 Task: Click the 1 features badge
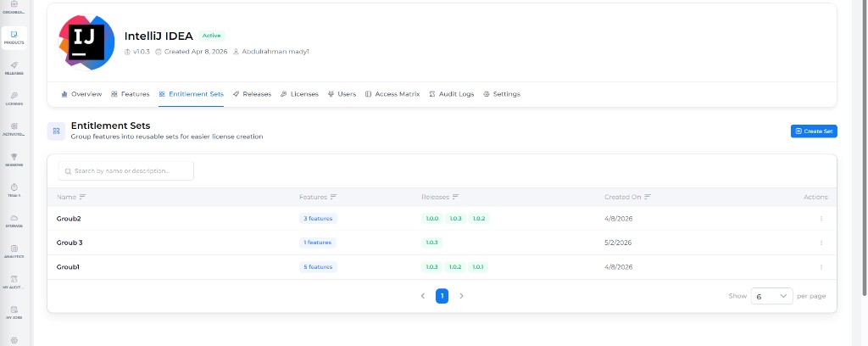coord(317,243)
